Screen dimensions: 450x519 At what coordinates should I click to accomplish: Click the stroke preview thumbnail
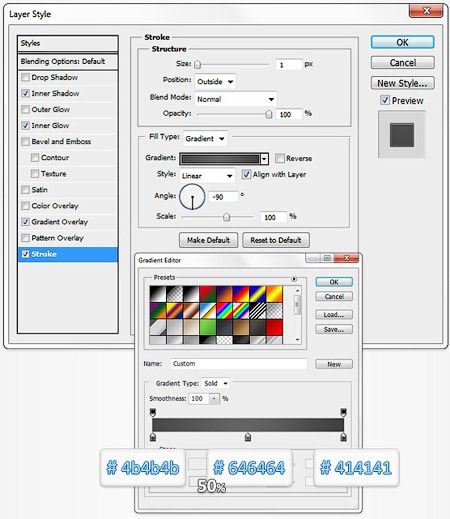click(402, 135)
